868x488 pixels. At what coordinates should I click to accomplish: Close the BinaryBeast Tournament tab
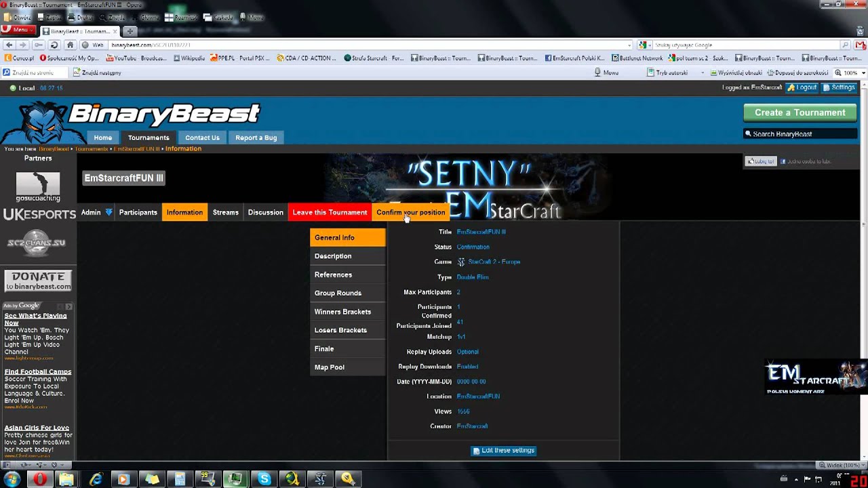(115, 31)
